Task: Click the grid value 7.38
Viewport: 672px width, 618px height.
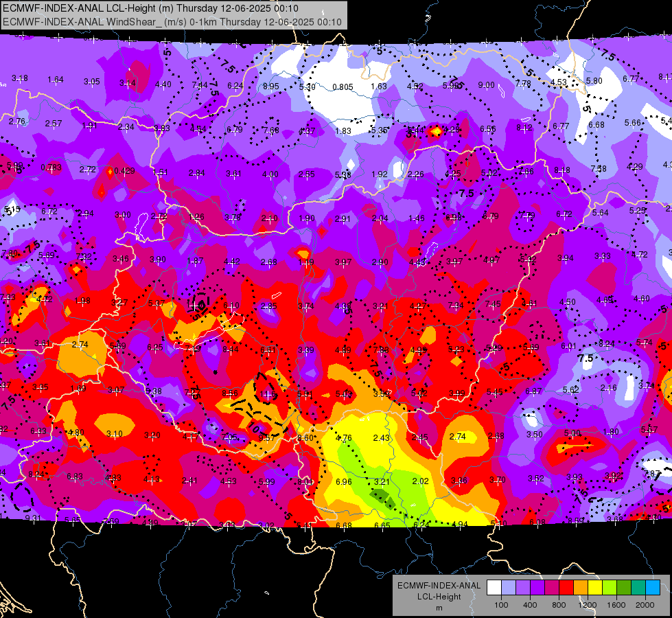Action: (599, 168)
